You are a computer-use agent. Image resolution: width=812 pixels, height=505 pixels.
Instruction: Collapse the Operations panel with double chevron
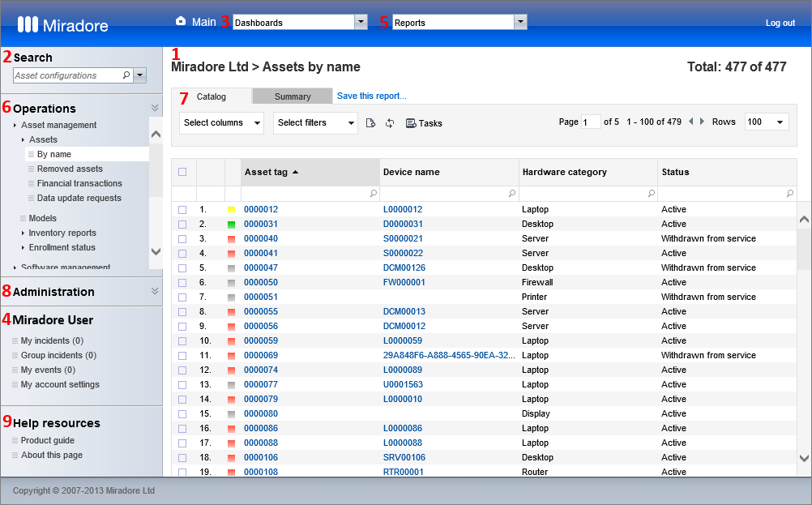tap(155, 108)
